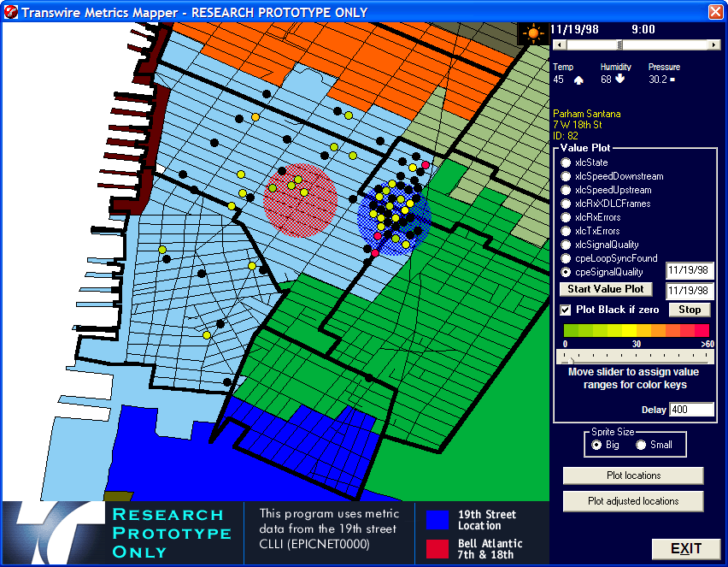The image size is (728, 567).
Task: Click Plot locations button
Action: [x=633, y=475]
